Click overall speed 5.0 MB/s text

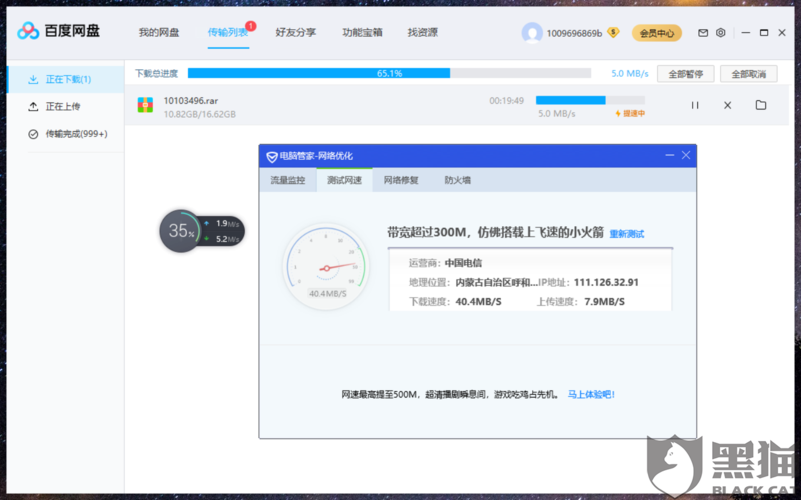click(x=630, y=74)
